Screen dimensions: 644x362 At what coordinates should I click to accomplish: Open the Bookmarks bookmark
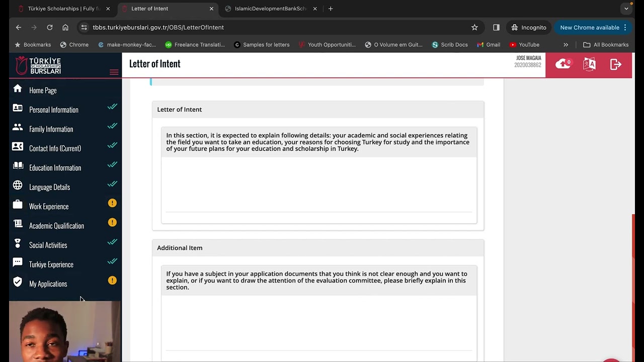coord(32,45)
